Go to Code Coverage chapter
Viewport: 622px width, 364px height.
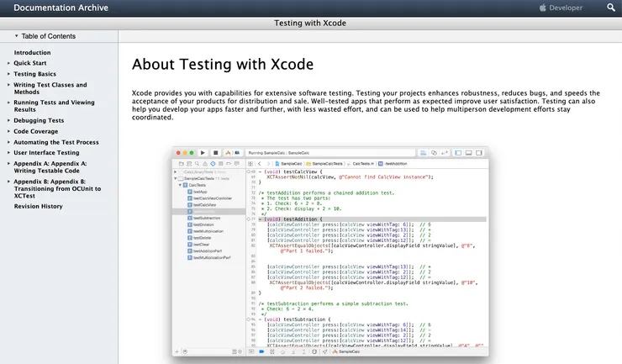coord(35,131)
